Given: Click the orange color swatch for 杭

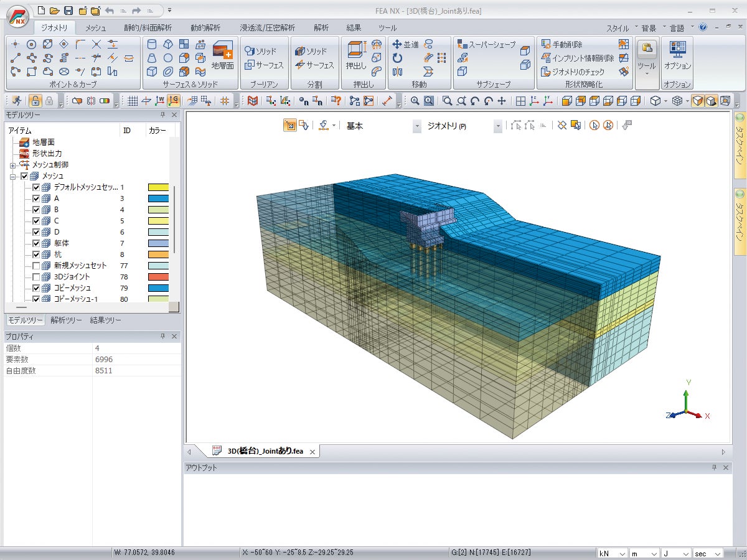Looking at the screenshot, I should [158, 254].
